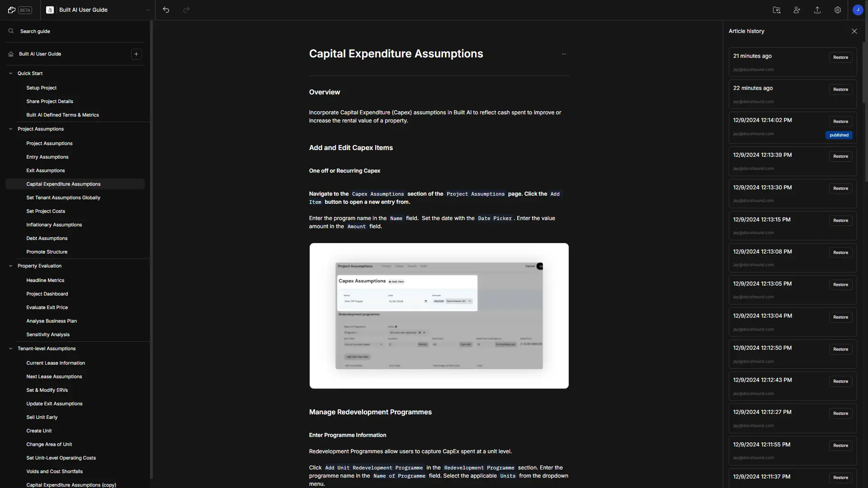Click the share/export upload icon
868x488 pixels.
(817, 9)
